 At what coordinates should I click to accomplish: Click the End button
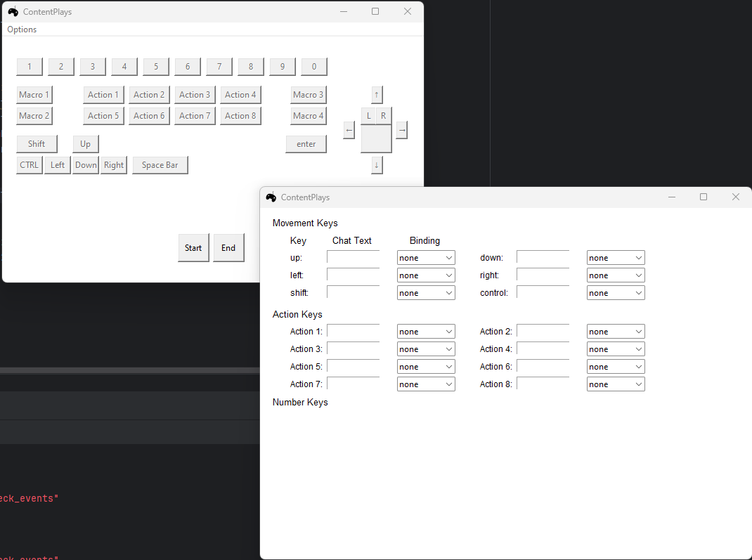pos(228,248)
